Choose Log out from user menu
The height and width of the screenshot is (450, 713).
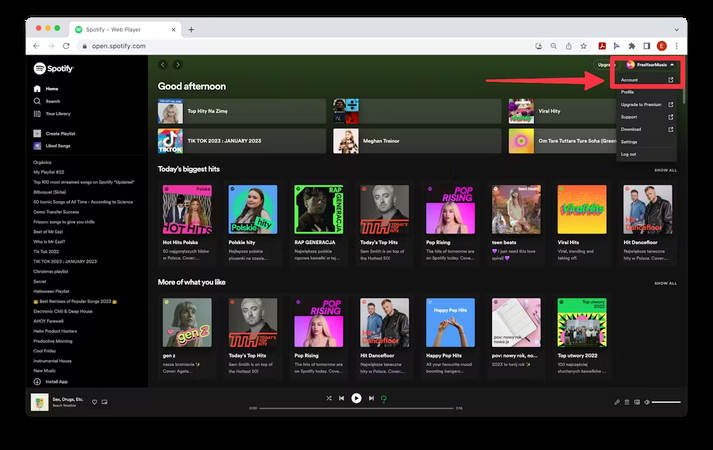tap(647, 154)
